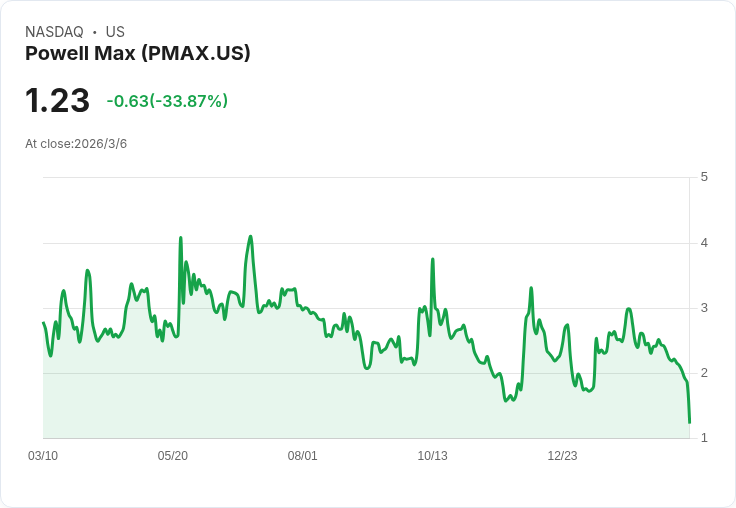Click the y-axis value 3
The height and width of the screenshot is (508, 736).
click(x=704, y=308)
